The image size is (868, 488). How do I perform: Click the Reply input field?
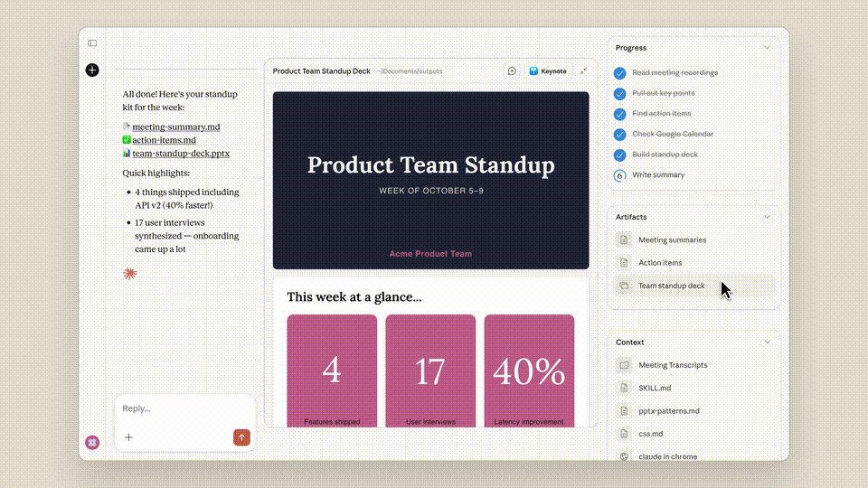[x=184, y=408]
